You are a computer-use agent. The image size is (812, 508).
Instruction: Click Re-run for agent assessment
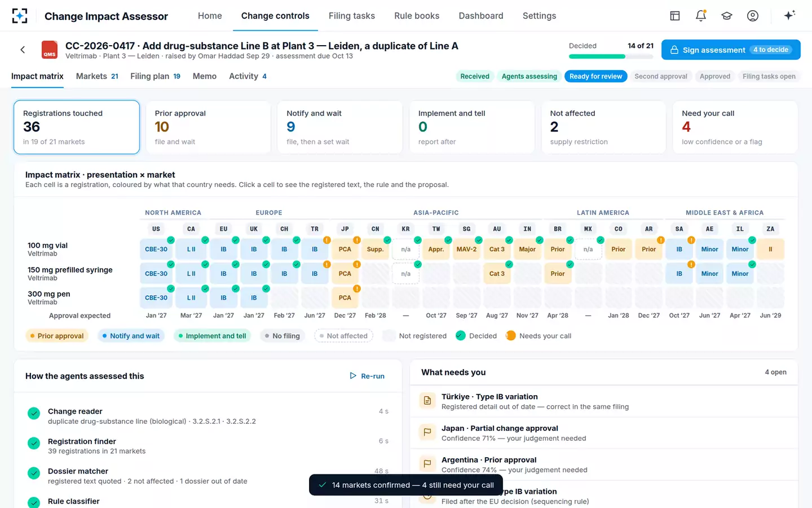click(367, 376)
